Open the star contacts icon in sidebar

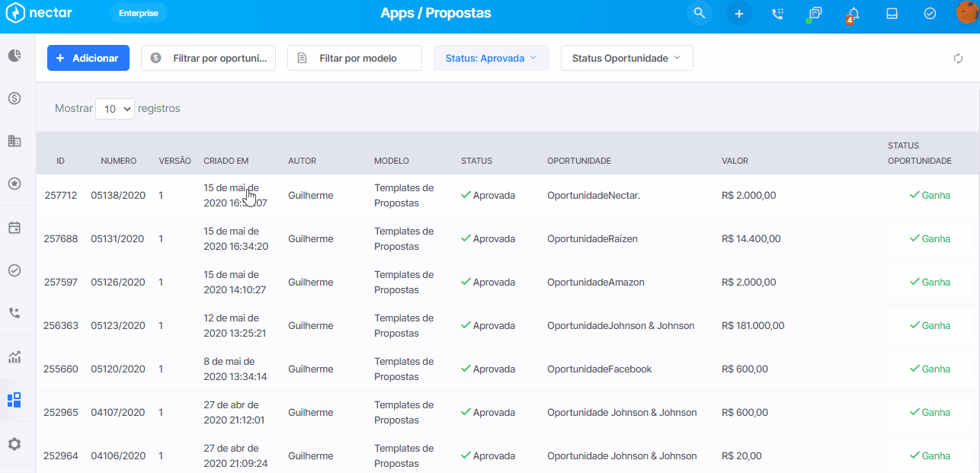click(14, 184)
